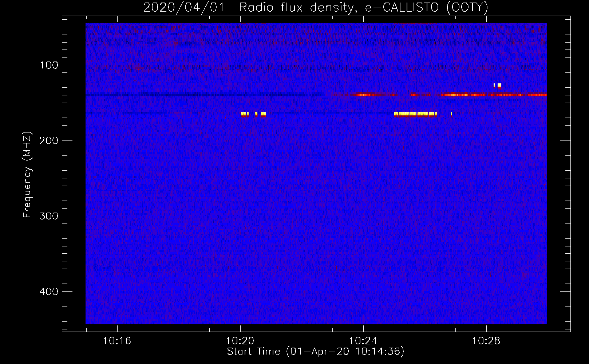Select the date '2020/04/01' in the title
589x364 pixels.
coord(184,7)
